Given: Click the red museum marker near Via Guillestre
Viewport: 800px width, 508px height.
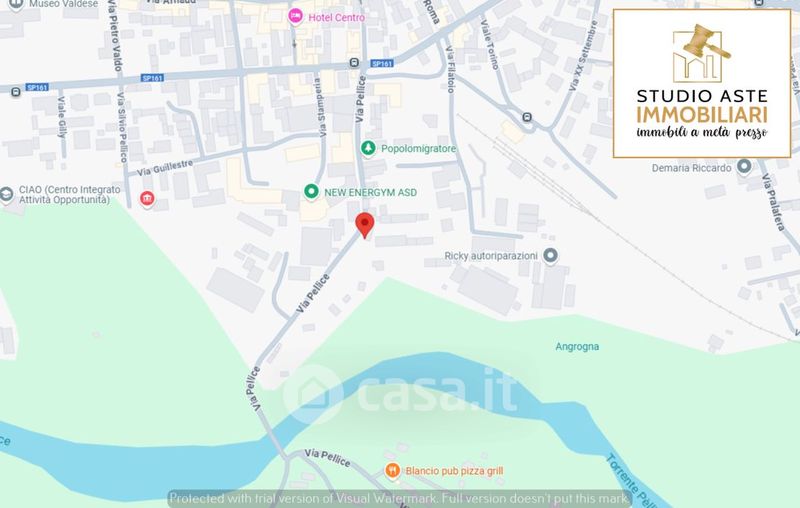Looking at the screenshot, I should (147, 198).
